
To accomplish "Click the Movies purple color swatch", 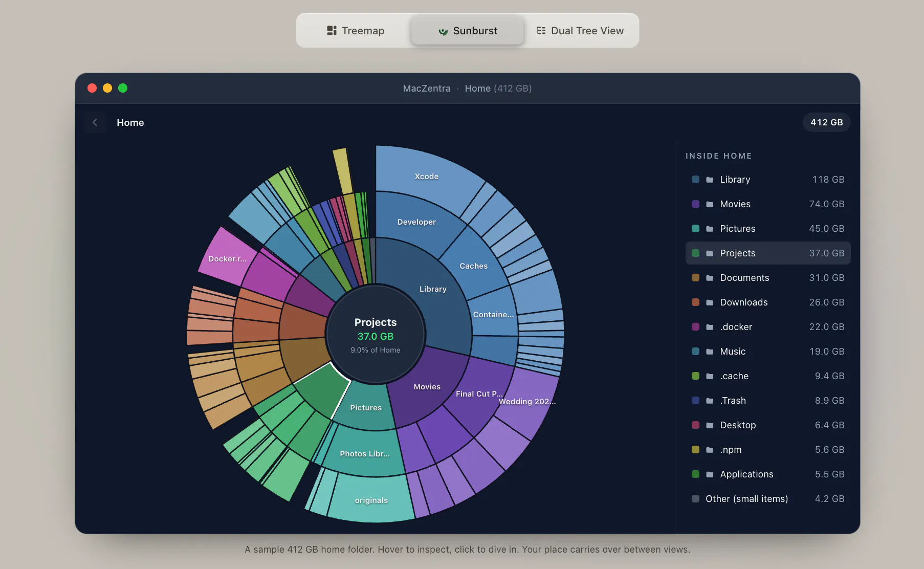I will point(695,204).
